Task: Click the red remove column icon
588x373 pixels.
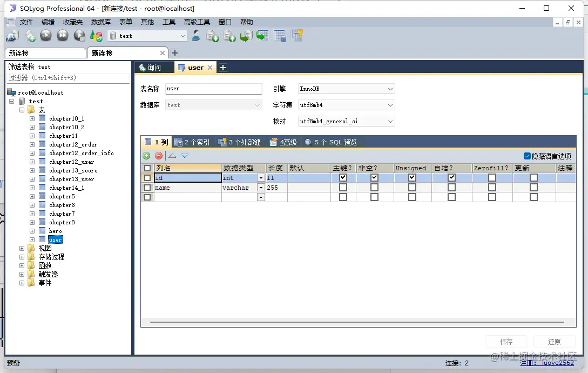Action: pyautogui.click(x=159, y=156)
